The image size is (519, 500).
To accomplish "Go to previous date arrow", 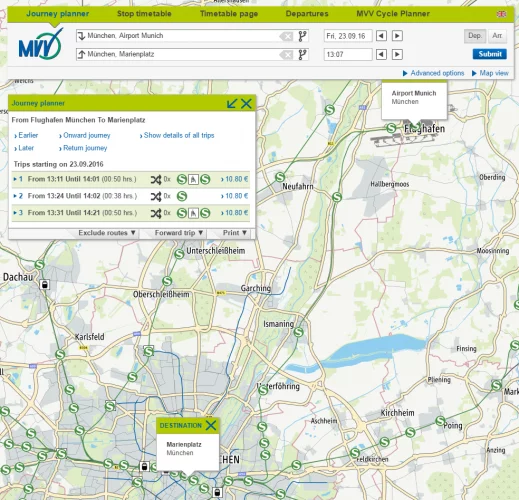I will coord(381,36).
